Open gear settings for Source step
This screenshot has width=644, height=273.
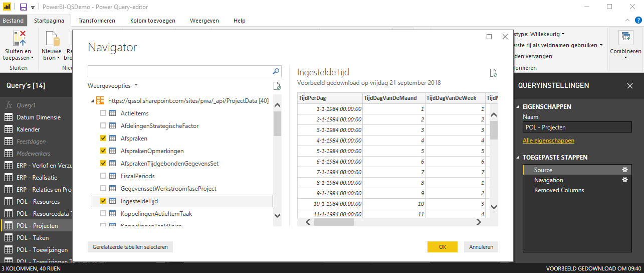pos(625,170)
